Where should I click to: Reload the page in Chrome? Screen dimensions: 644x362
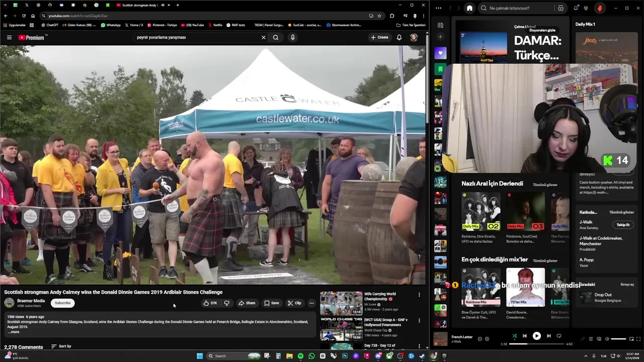(24, 16)
